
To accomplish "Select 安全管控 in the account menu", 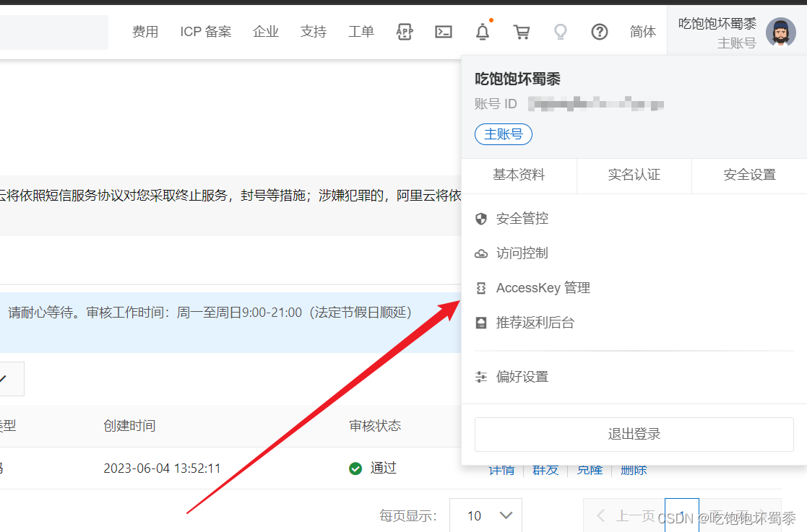I will tap(522, 219).
